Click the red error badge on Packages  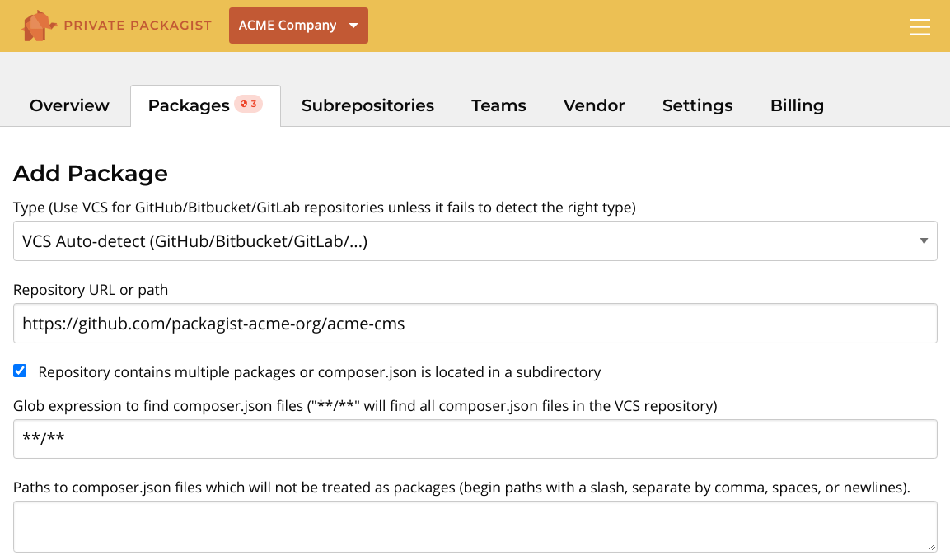tap(249, 104)
